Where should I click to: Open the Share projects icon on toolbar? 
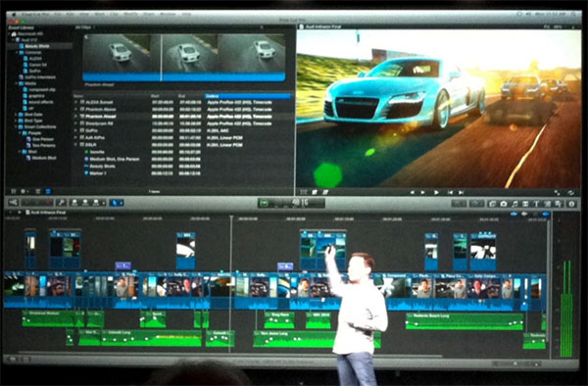(13, 203)
